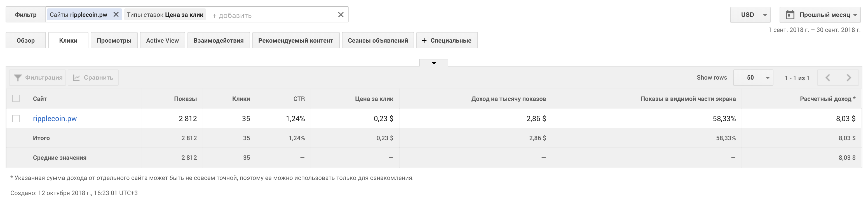Image resolution: width=868 pixels, height=213 pixels.
Task: Click the calendar icon for date range
Action: (x=790, y=15)
